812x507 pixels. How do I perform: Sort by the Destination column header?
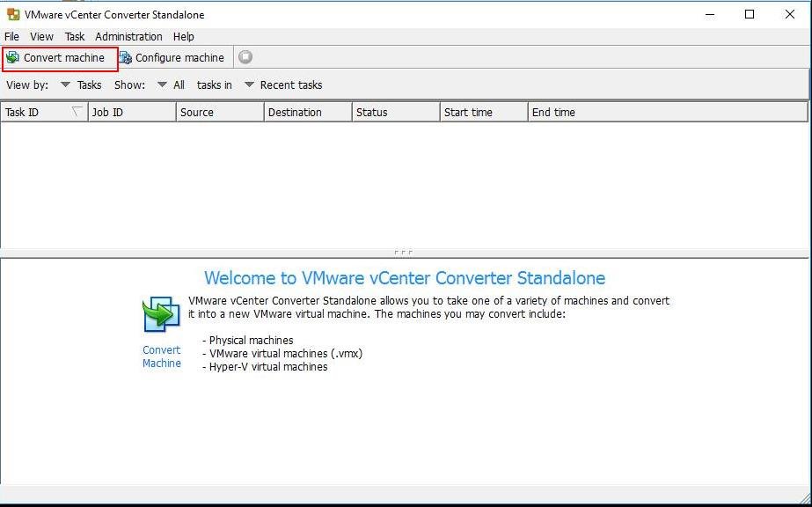pyautogui.click(x=308, y=113)
